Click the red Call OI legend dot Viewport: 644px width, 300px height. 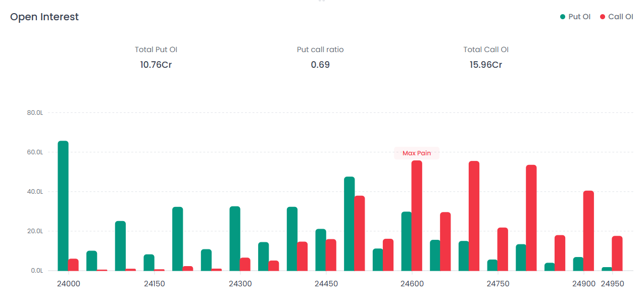pos(603,17)
